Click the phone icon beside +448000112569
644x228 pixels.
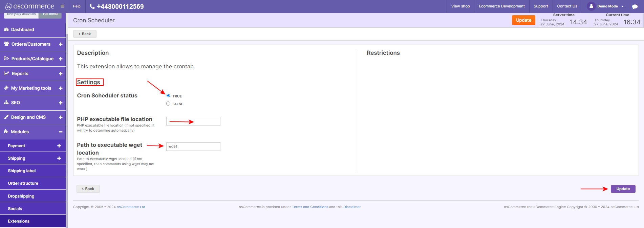[x=92, y=6]
